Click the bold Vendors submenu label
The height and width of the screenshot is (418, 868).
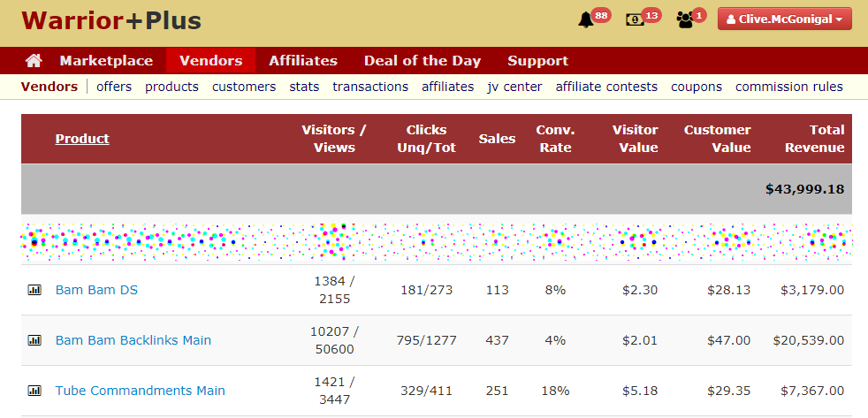49,87
